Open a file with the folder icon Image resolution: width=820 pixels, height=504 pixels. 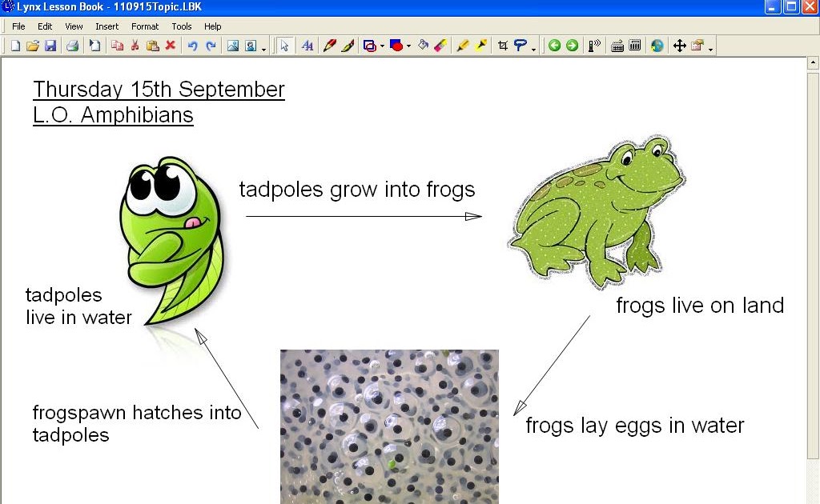click(x=32, y=46)
